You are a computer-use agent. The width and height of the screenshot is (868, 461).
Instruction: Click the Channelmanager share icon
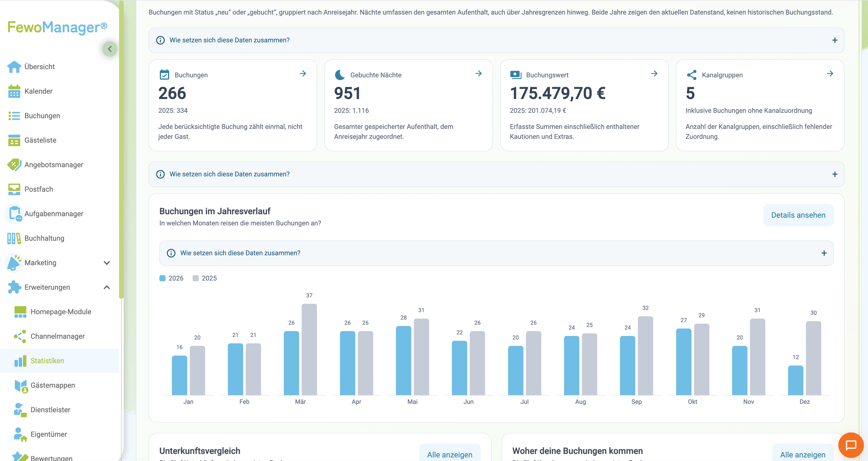20,336
